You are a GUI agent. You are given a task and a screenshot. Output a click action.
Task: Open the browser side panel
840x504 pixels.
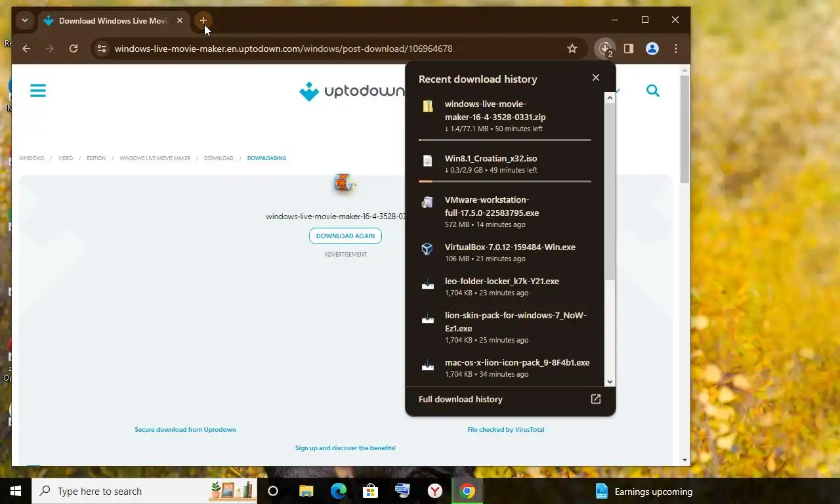[x=629, y=49]
